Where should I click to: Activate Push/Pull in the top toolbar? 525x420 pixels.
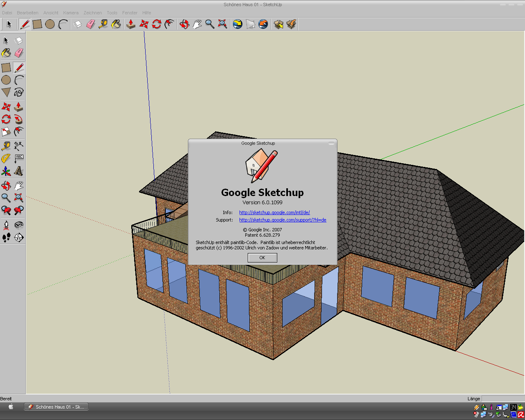[x=131, y=24]
